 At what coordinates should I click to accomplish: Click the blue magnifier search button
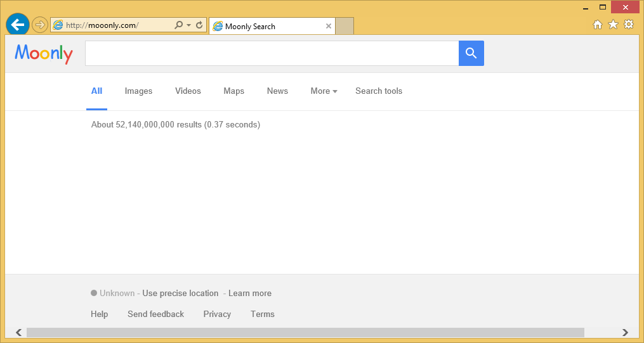(x=471, y=53)
